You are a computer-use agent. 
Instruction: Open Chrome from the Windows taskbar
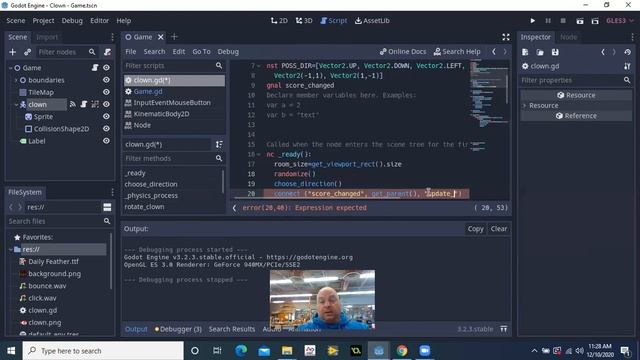pos(402,351)
